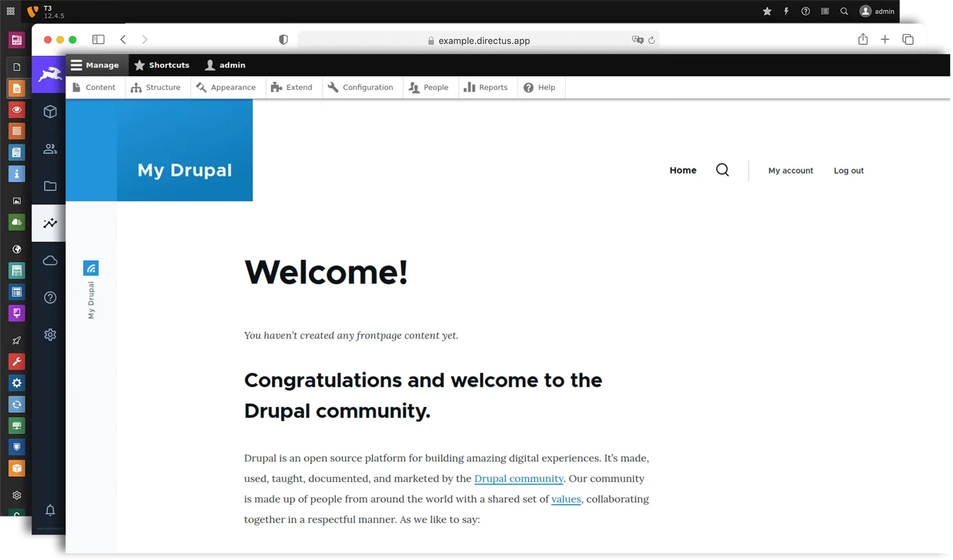Open the Configuration menu item
This screenshot has height=560, width=953.
pyautogui.click(x=360, y=87)
